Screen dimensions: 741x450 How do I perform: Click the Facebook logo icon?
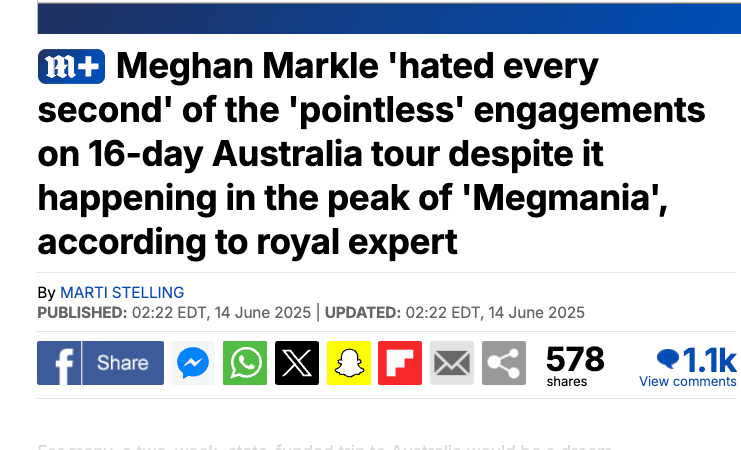click(59, 363)
